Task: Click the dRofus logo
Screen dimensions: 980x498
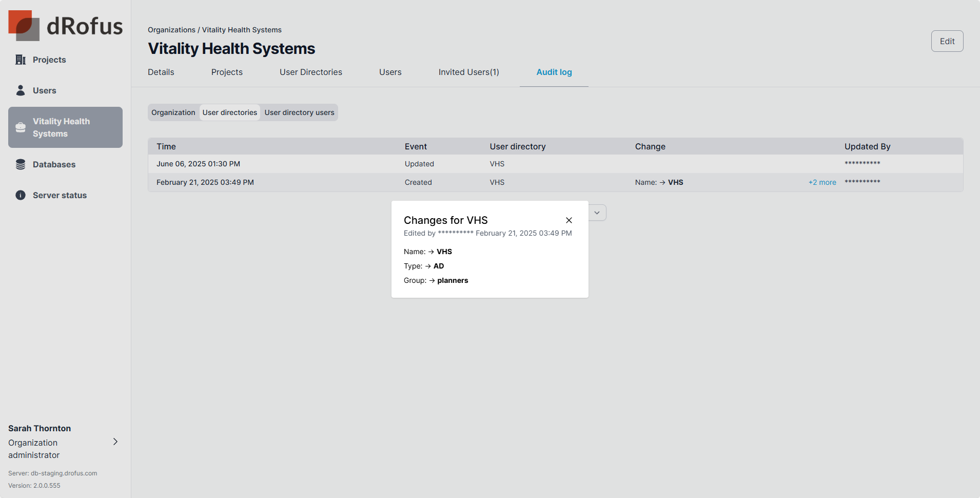Action: point(65,26)
